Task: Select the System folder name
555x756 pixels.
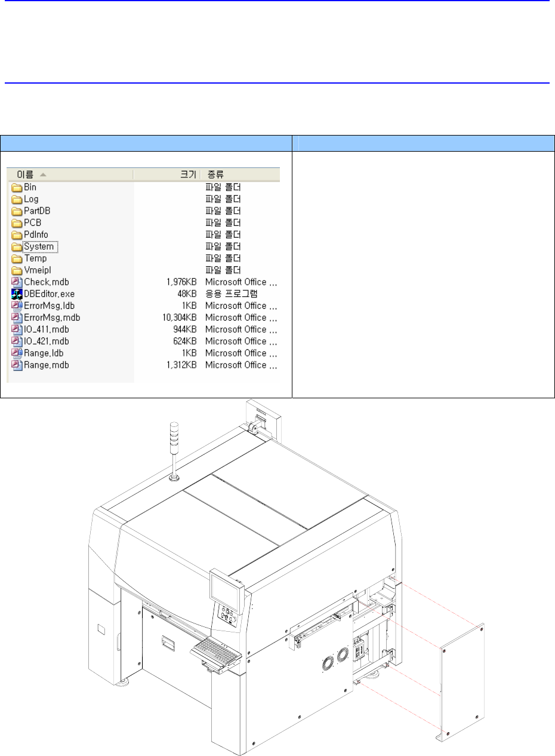Action: (x=39, y=247)
